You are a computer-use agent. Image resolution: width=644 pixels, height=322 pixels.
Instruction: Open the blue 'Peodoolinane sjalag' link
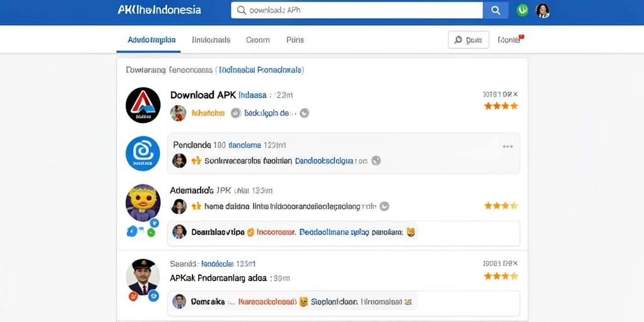334,233
